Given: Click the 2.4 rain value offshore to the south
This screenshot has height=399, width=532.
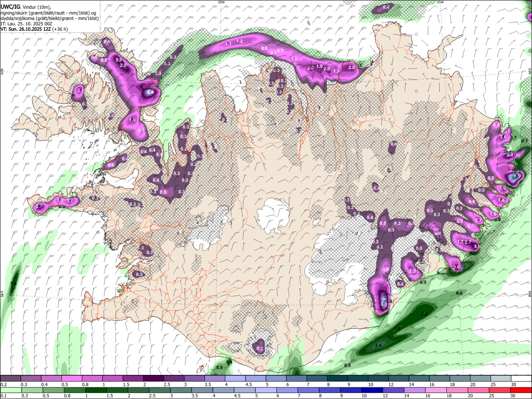Looking at the screenshot, I should [378, 346].
